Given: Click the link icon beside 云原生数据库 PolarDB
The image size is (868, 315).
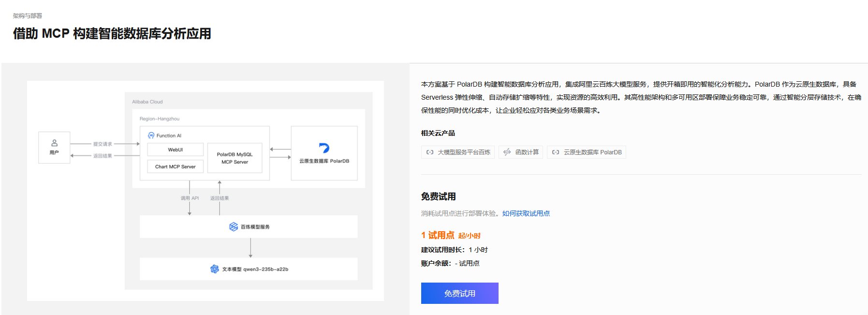Looking at the screenshot, I should 556,152.
